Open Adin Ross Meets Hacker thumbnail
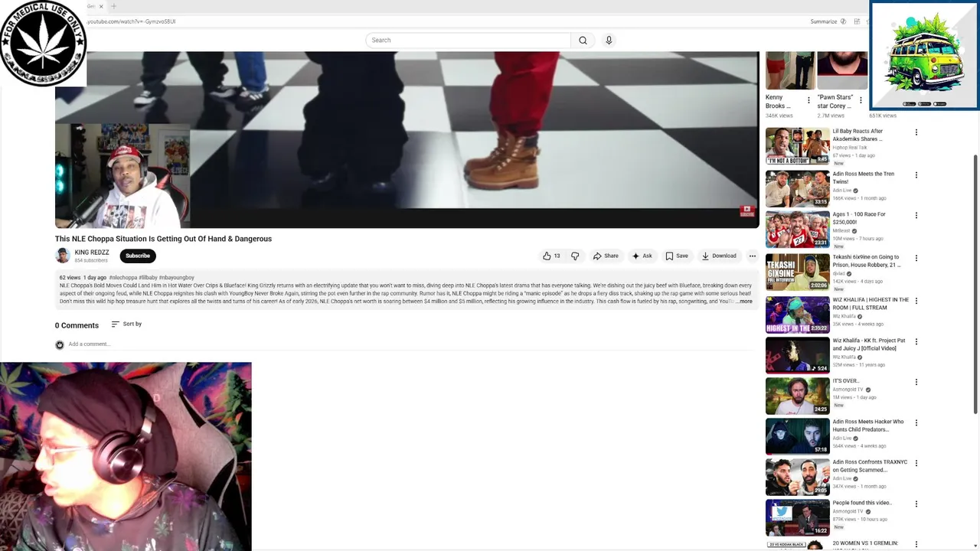The image size is (980, 551). point(797,436)
